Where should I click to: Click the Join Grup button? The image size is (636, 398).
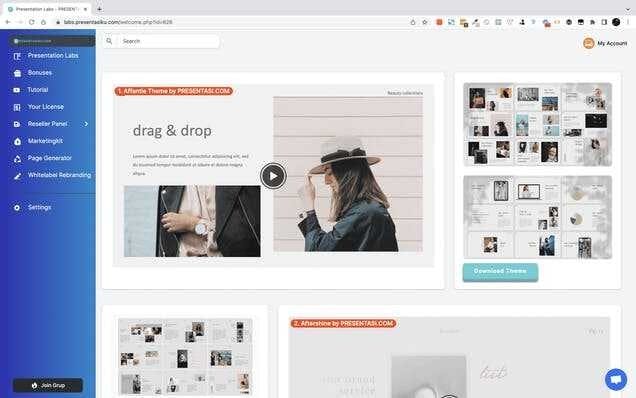(48, 385)
